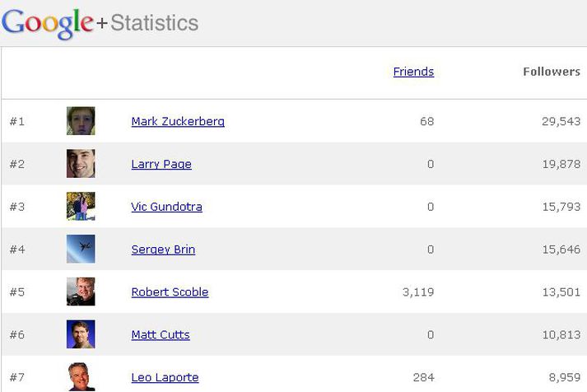Click Robert Scoble's 3,119 friends count
Image resolution: width=587 pixels, height=392 pixels.
pos(418,292)
